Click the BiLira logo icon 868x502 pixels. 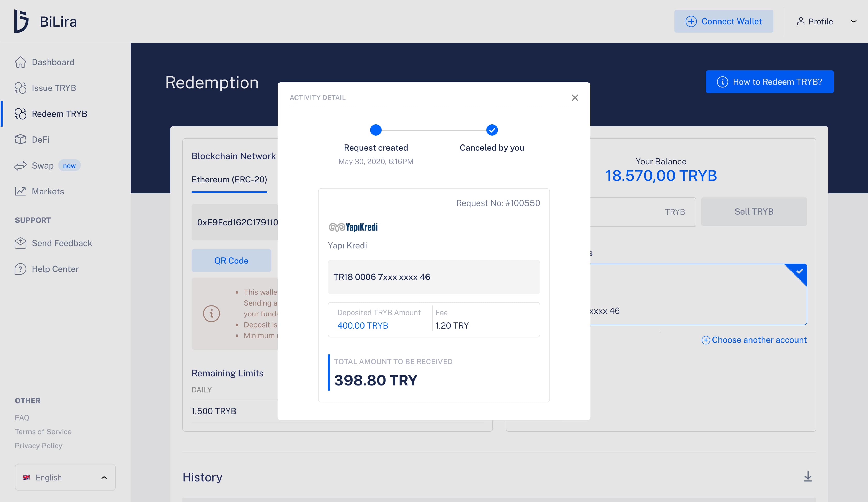[21, 21]
